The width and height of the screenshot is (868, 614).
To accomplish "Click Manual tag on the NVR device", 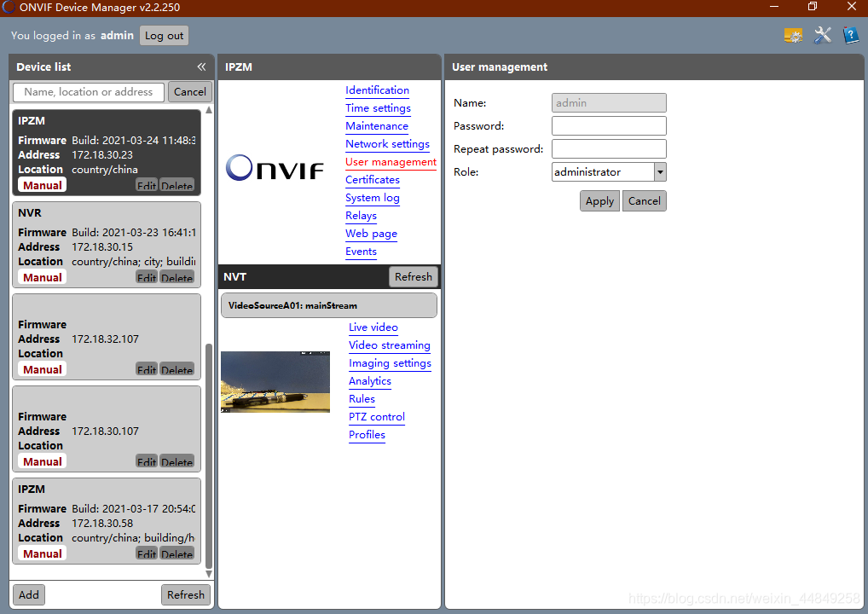I will [42, 277].
